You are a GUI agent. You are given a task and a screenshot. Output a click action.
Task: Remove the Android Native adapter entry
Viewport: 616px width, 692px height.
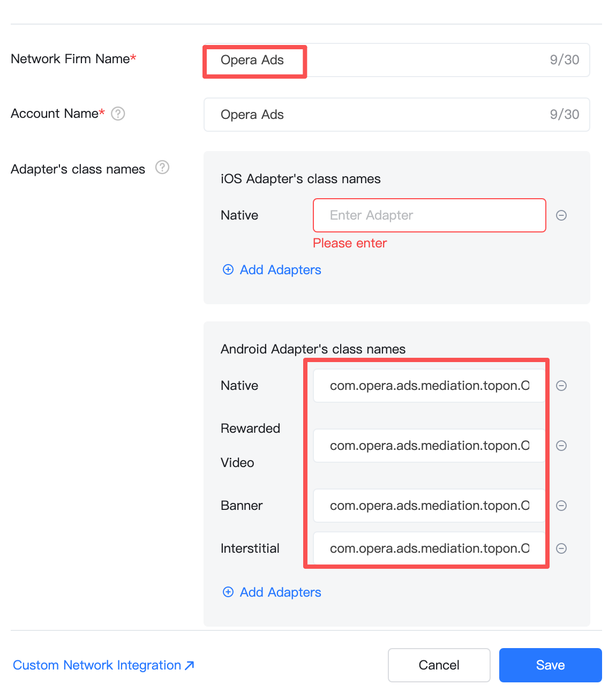point(561,385)
